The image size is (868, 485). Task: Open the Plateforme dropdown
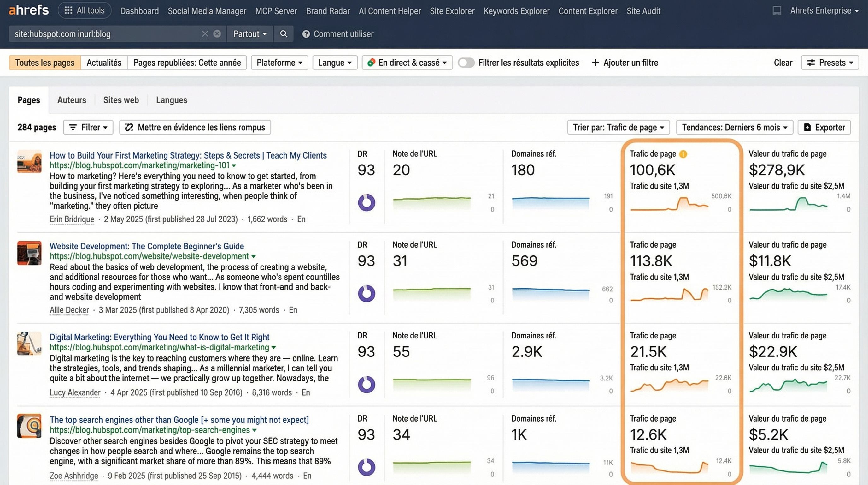click(279, 63)
